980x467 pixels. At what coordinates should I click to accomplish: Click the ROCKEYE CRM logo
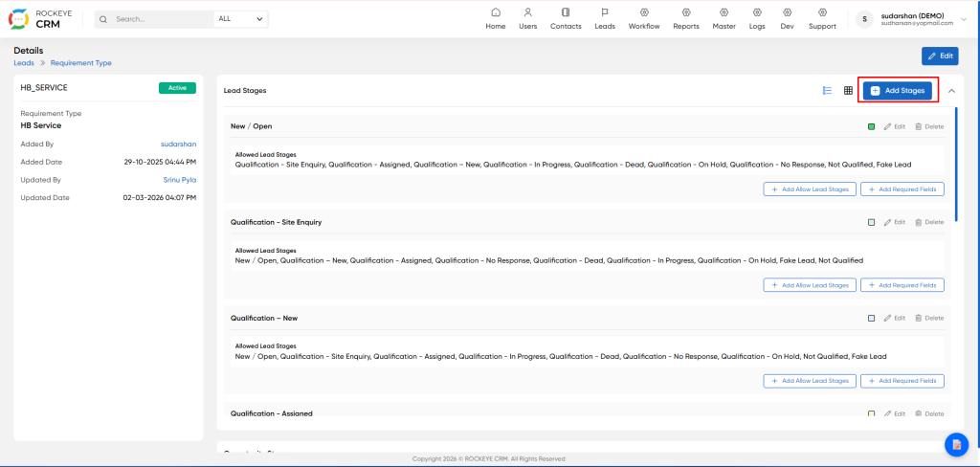(39, 19)
